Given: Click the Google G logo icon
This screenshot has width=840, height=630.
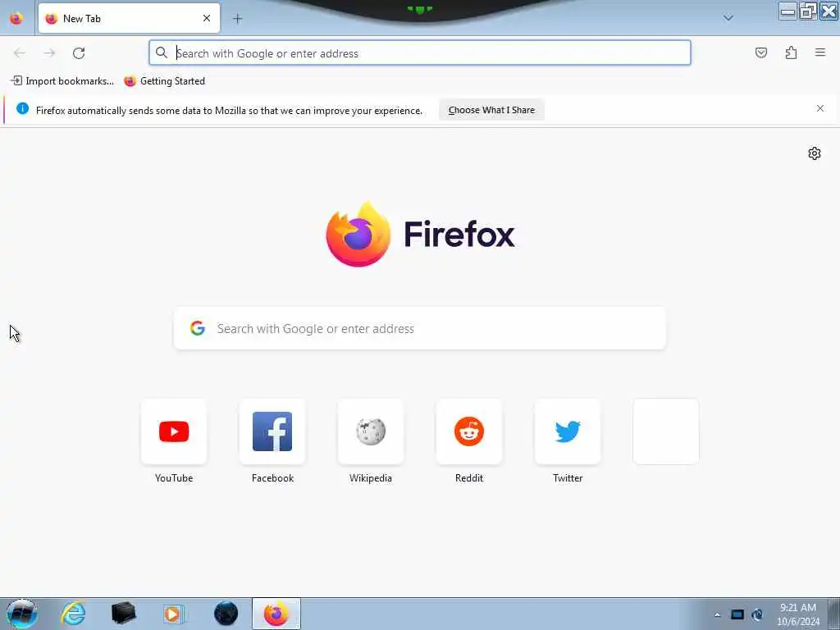Looking at the screenshot, I should coord(198,328).
